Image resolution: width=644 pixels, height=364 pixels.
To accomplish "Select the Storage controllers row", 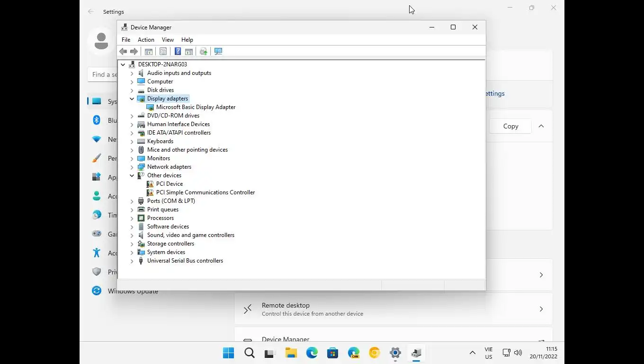I will pyautogui.click(x=170, y=244).
